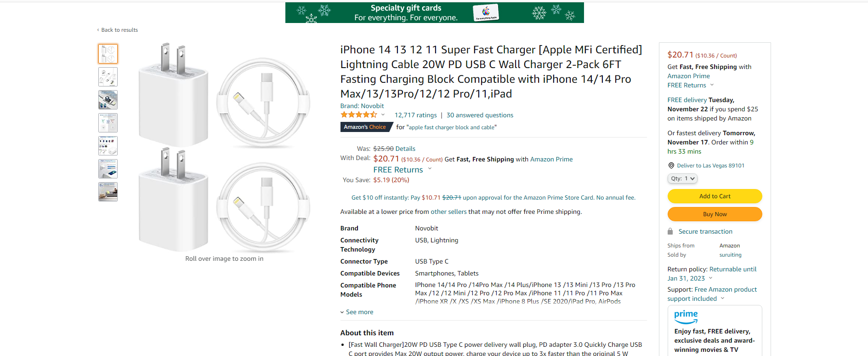This screenshot has height=356, width=868.
Task: Expand the star ratings breakdown chevron
Action: point(383,115)
